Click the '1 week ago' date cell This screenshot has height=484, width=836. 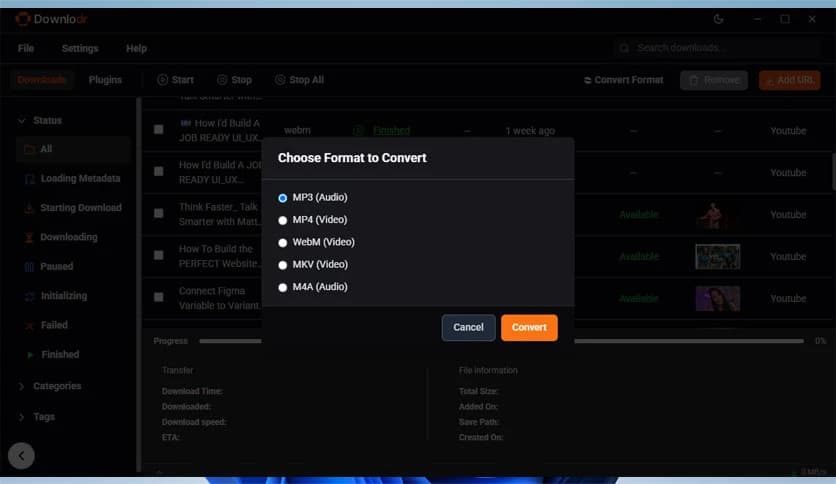[x=530, y=131]
